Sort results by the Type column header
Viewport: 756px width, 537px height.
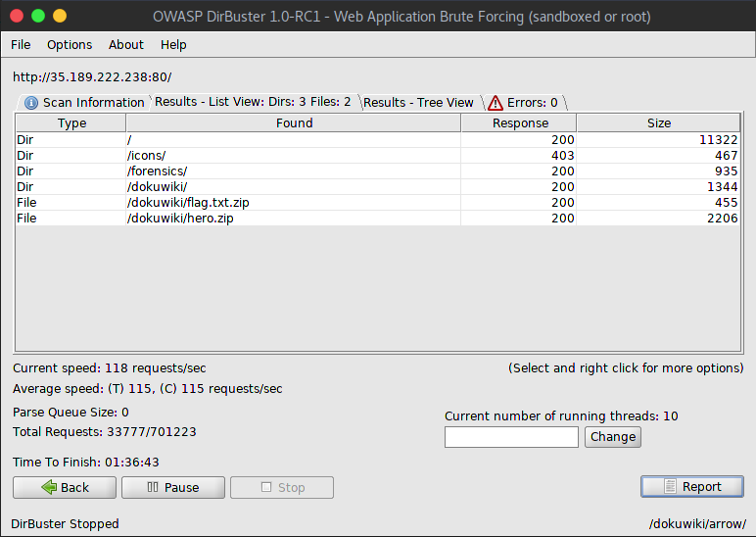[71, 123]
